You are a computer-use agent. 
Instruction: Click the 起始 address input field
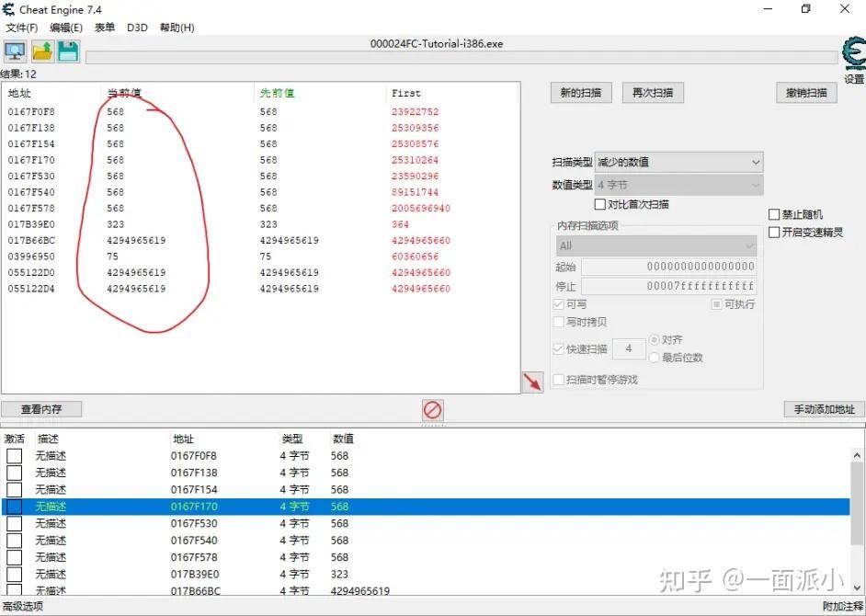669,267
